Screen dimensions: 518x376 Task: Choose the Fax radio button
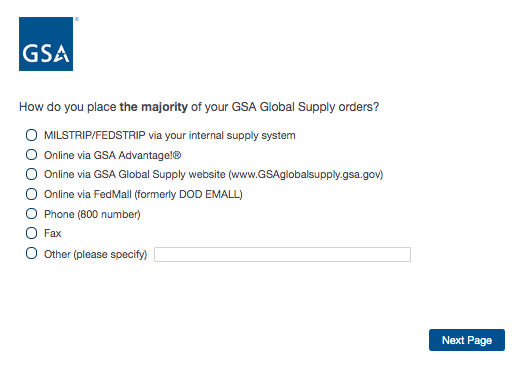coord(31,233)
